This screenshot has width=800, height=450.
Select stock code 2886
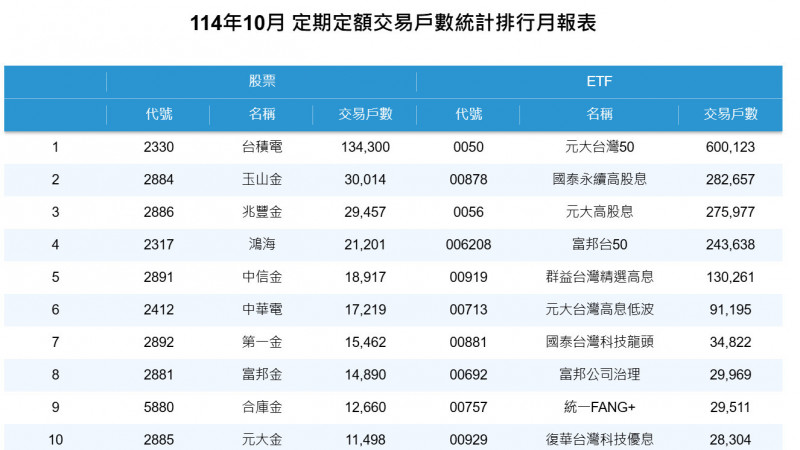159,212
